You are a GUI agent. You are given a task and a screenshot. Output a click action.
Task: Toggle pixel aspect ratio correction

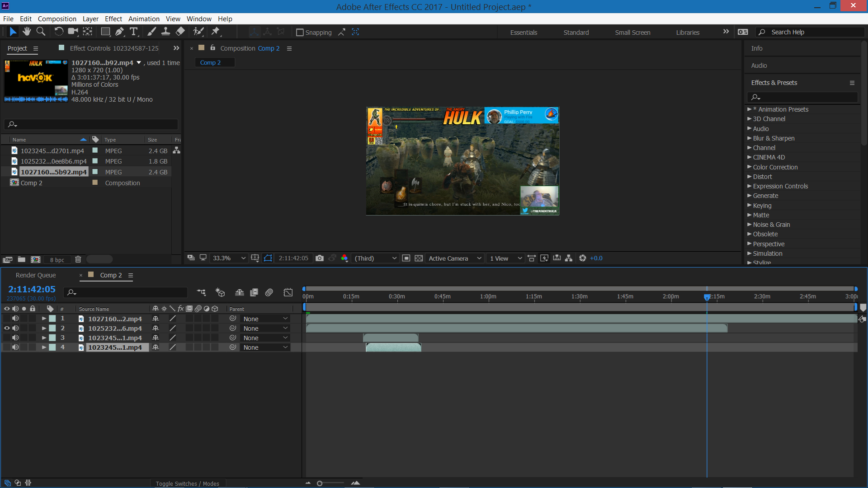pyautogui.click(x=532, y=258)
